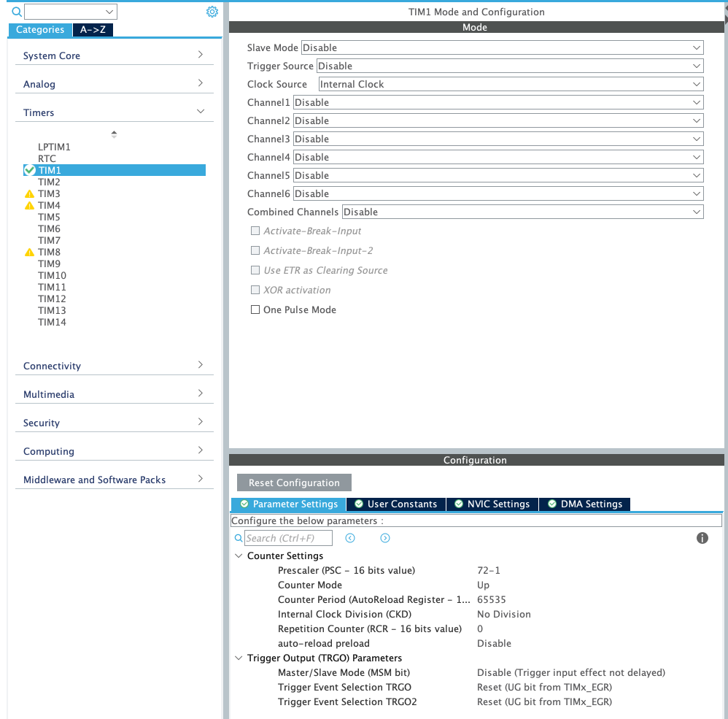Click the small sort arrows above LPTIM1
The height and width of the screenshot is (719, 728).
point(114,134)
